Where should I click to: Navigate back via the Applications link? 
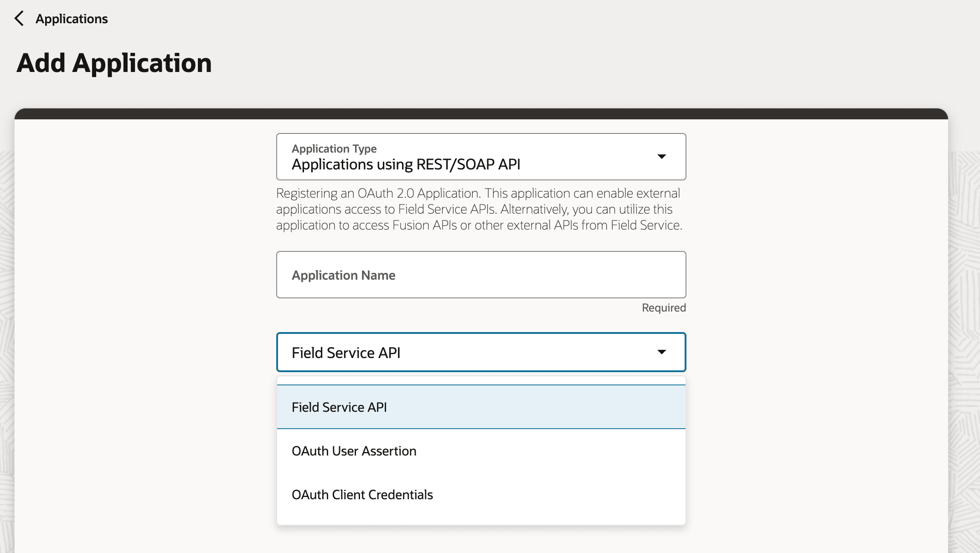point(72,18)
